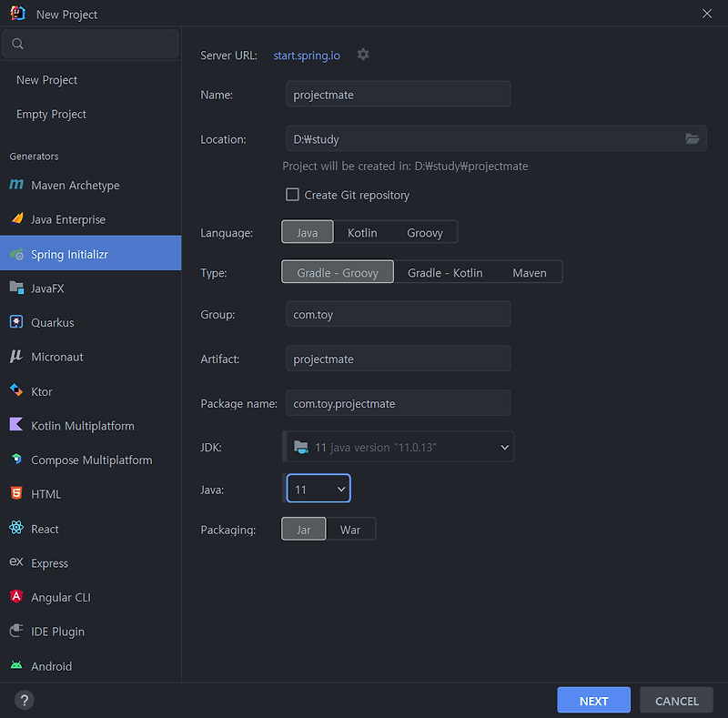Select the React generator icon
Screen dimensions: 728x718
[x=16, y=528]
